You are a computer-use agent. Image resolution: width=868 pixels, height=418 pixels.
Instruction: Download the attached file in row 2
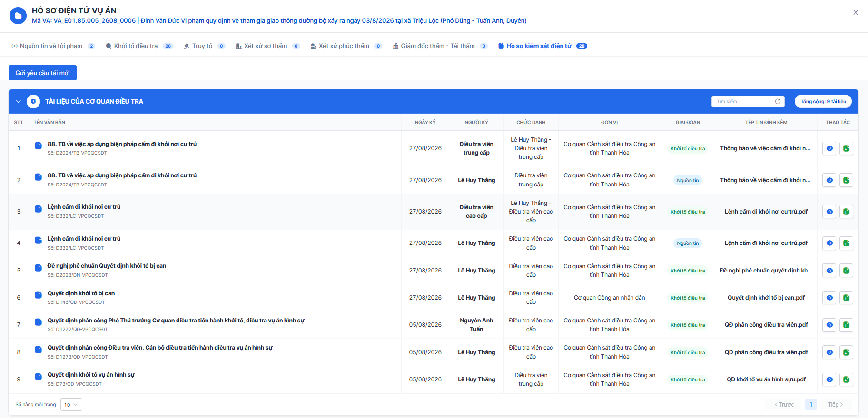pos(846,180)
